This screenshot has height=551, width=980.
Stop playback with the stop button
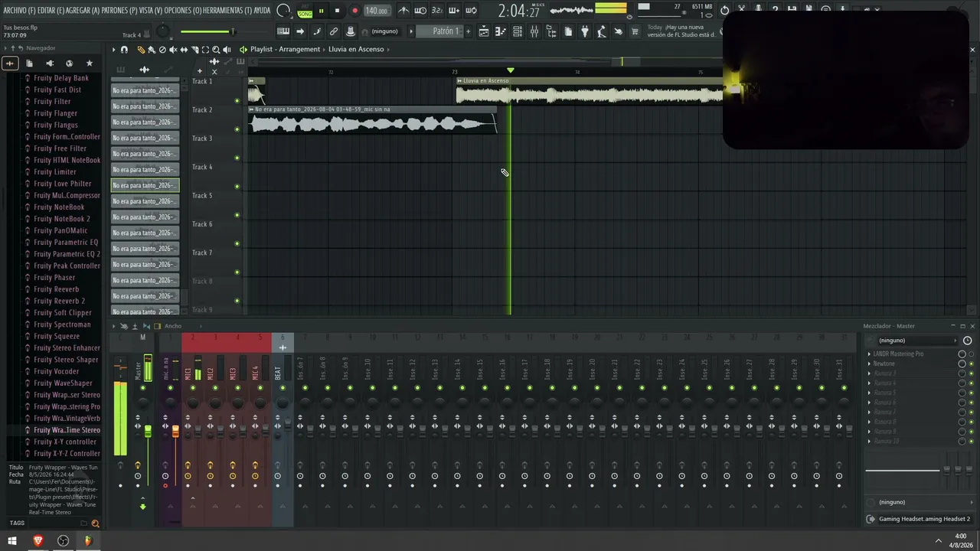tap(337, 11)
